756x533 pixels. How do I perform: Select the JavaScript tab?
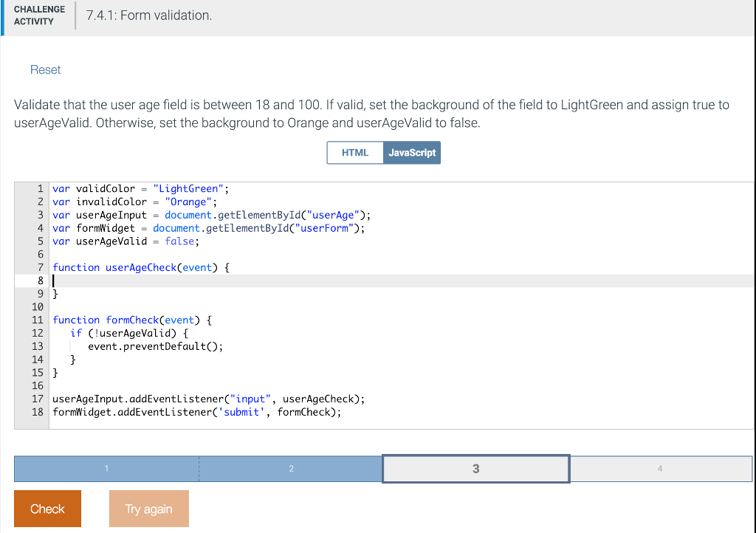coord(412,153)
